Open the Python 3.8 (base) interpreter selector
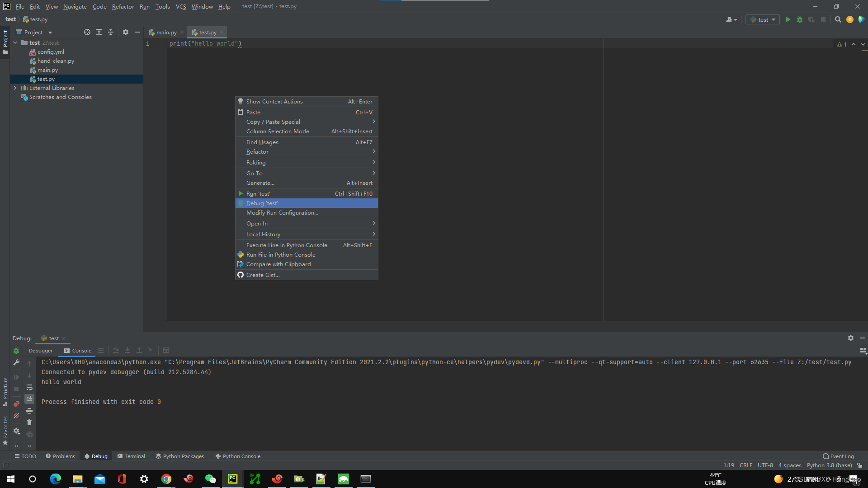This screenshot has height=488, width=868. 829,465
